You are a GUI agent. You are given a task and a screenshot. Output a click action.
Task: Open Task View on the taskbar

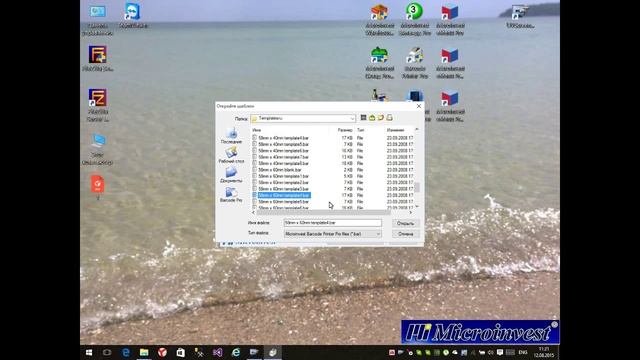click(107, 352)
